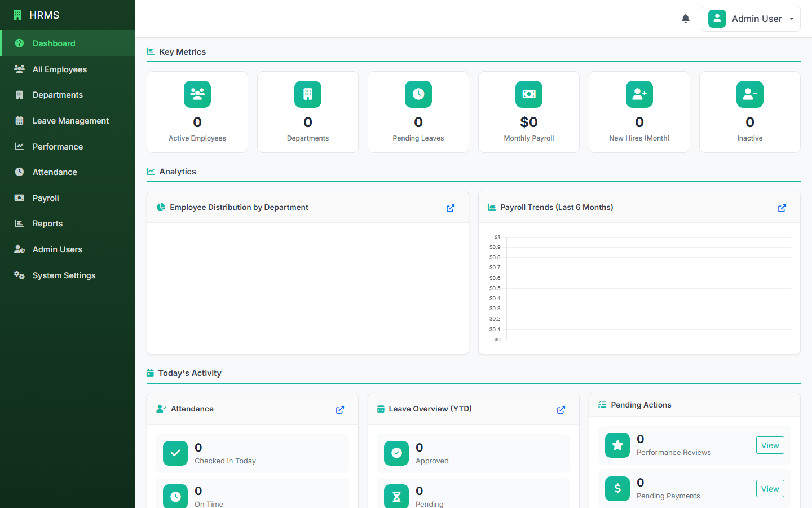This screenshot has height=508, width=812.
Task: Go to Payroll page
Action: pos(68,198)
